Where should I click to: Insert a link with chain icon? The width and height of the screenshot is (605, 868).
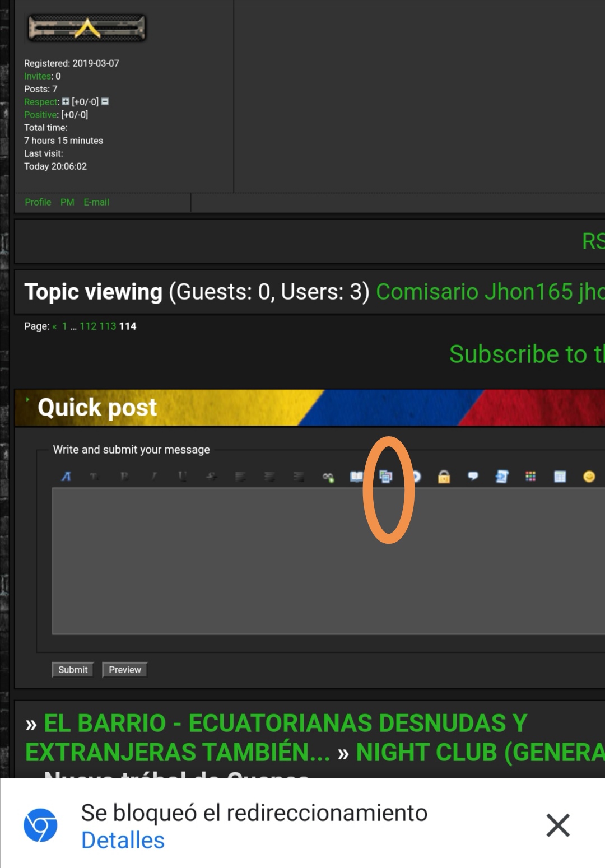point(328,477)
